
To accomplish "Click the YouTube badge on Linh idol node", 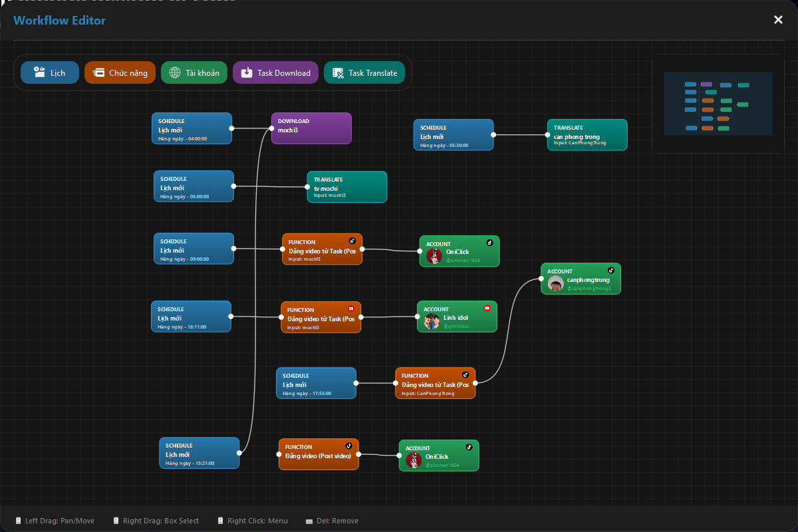I will tap(487, 309).
